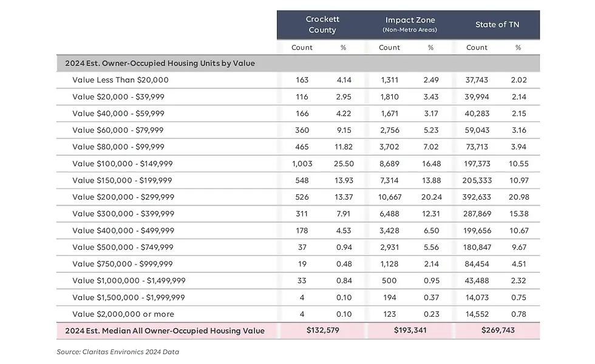Click the row label Value $1,000,000 - $1,499,999
This screenshot has height=364, width=595.
pos(129,280)
